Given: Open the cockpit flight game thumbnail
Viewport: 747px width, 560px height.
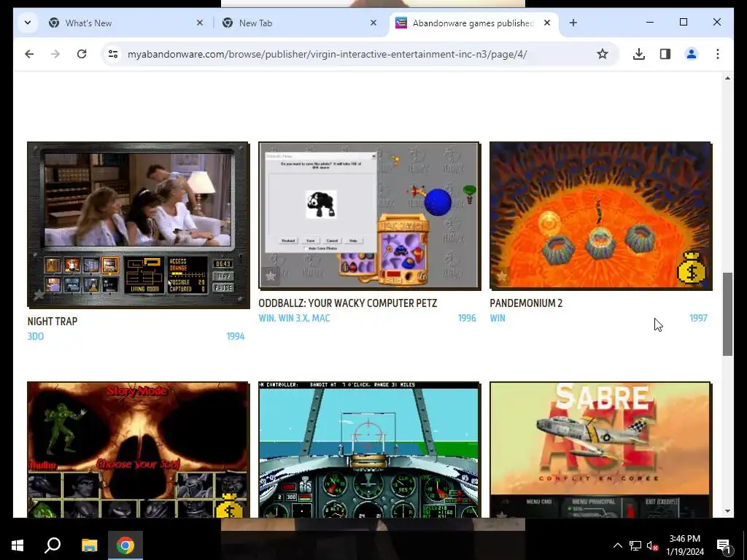Looking at the screenshot, I should pyautogui.click(x=369, y=449).
